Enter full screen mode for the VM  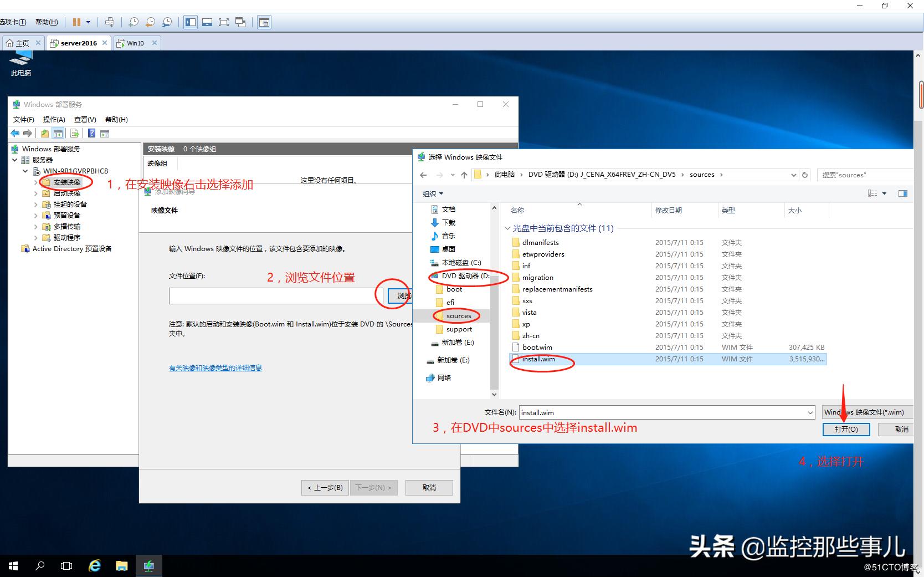224,22
